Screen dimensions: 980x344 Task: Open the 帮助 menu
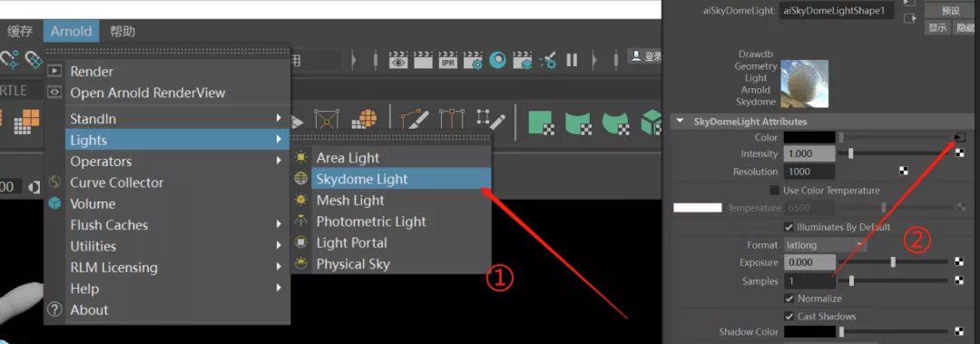click(122, 31)
